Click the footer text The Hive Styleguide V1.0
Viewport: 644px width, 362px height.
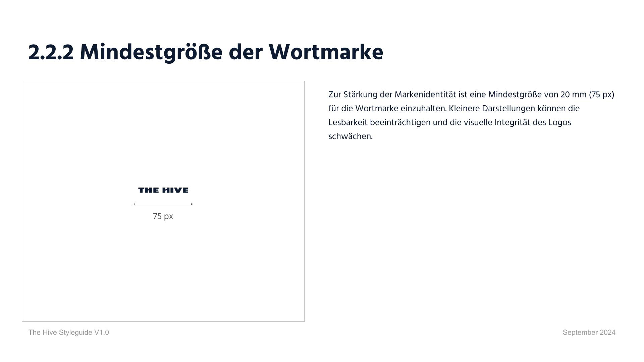[x=68, y=333]
